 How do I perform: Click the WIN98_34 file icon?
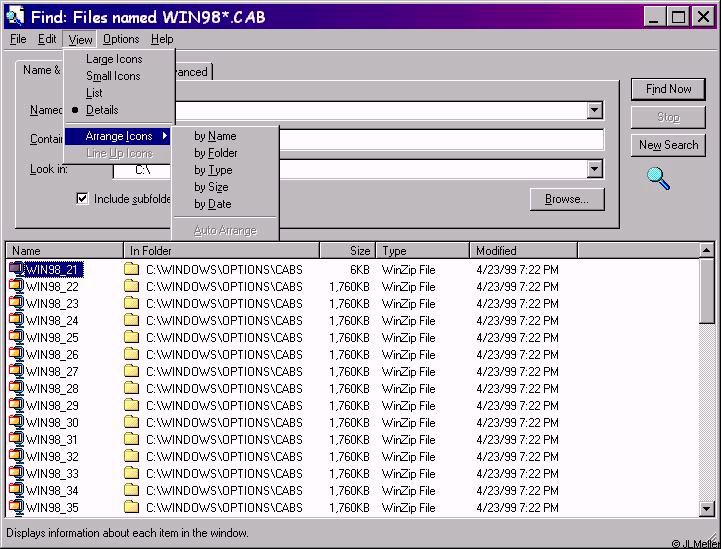17,490
